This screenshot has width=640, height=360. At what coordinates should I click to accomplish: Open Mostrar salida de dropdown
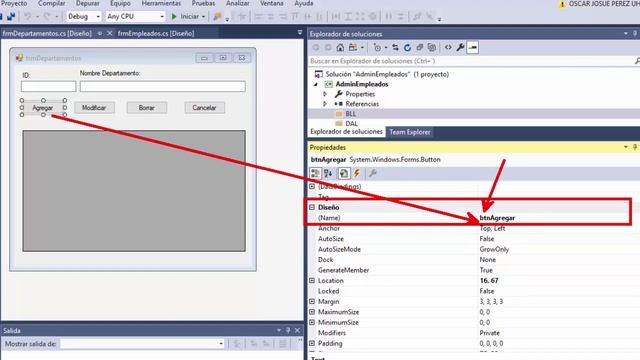221,344
